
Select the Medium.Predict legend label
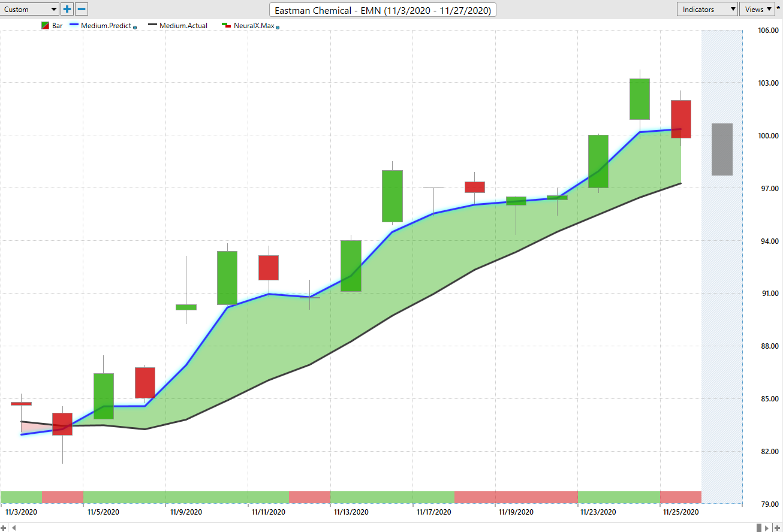(106, 26)
